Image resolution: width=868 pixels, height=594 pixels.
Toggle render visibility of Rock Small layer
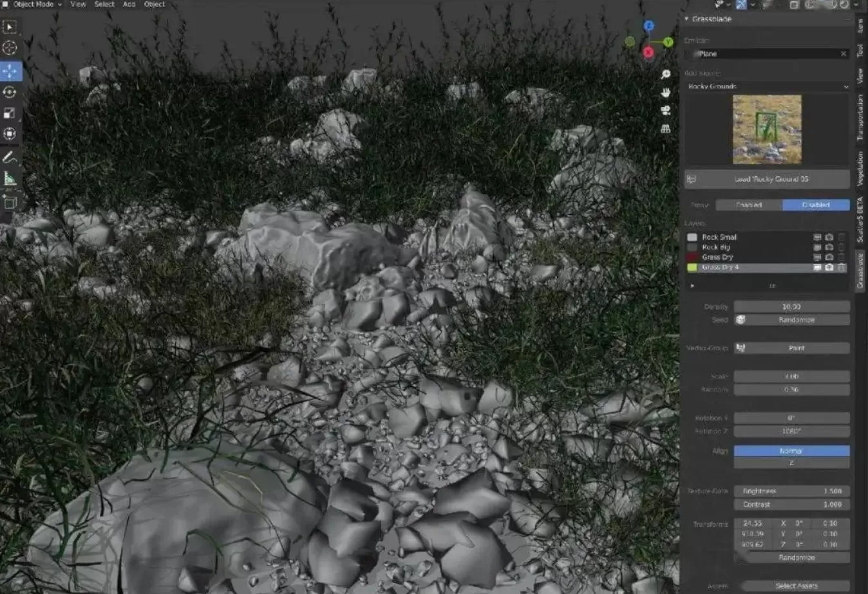click(x=829, y=237)
